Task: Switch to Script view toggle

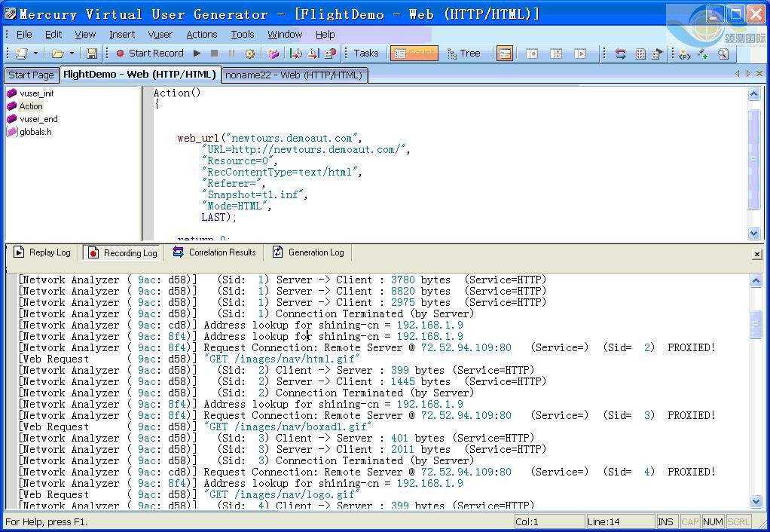Action: click(414, 54)
